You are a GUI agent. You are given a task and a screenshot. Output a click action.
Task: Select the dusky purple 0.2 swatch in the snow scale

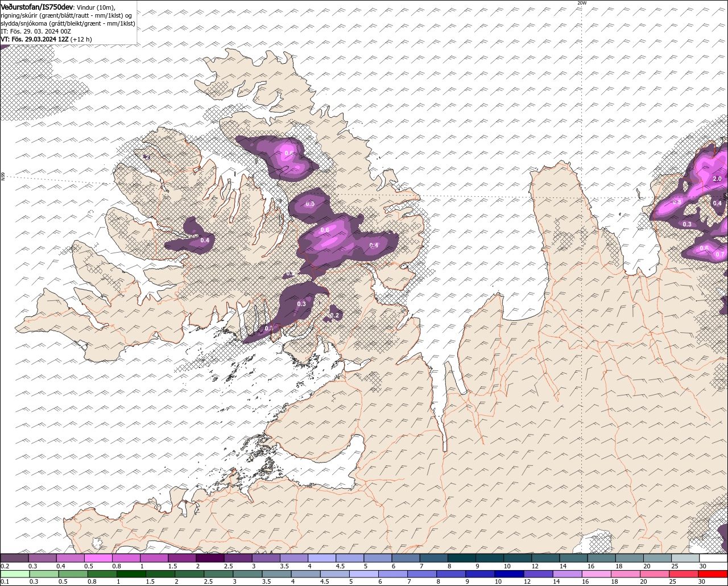pyautogui.click(x=14, y=558)
